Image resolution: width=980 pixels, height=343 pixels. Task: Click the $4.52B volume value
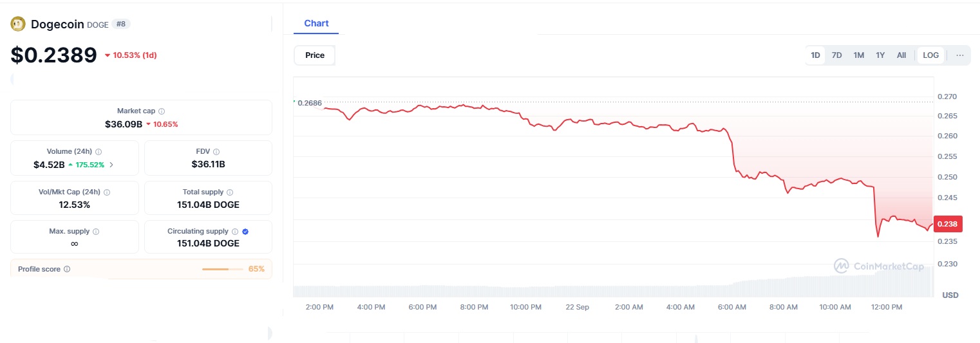point(49,165)
